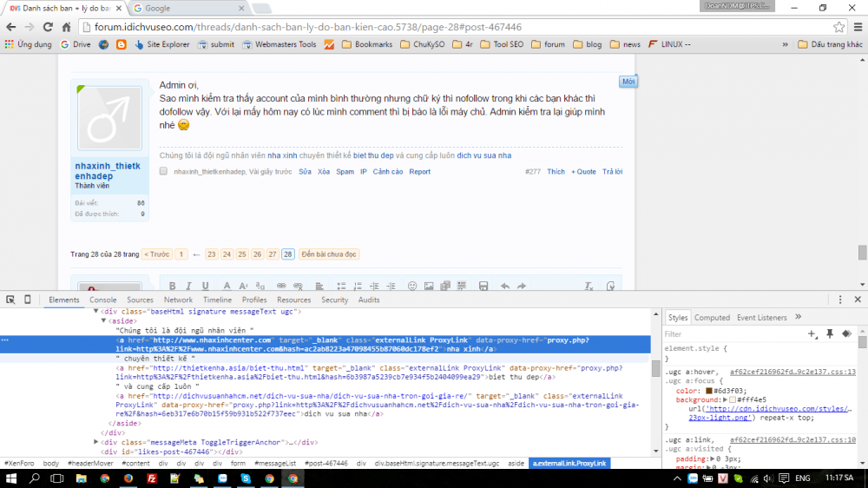This screenshot has height=488, width=868.
Task: Collapse the aside node in Elements tree
Action: pos(103,320)
